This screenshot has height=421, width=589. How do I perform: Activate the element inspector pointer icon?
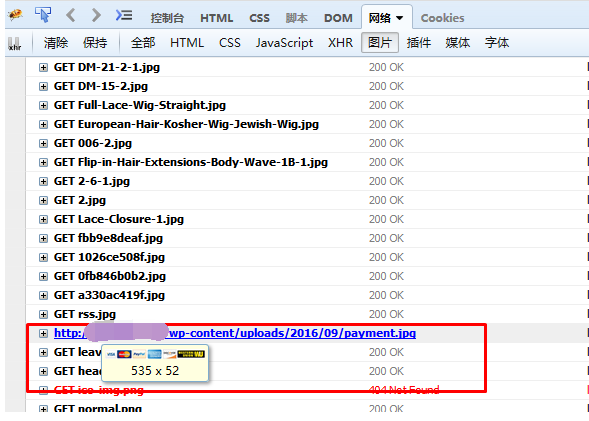43,15
